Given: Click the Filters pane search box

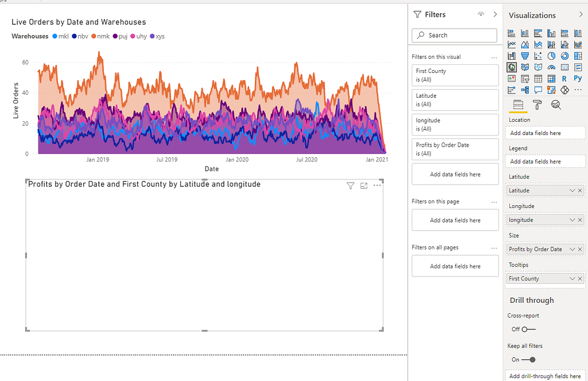Looking at the screenshot, I should 454,35.
